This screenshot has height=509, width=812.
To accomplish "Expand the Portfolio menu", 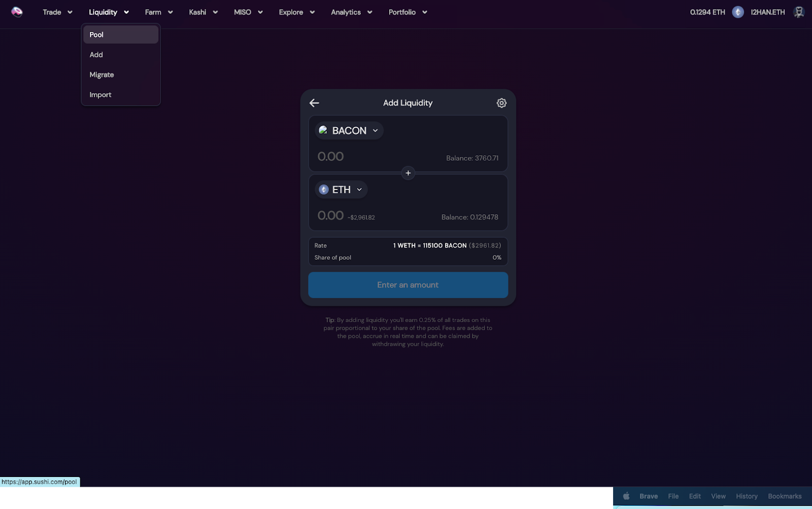I will tap(408, 12).
